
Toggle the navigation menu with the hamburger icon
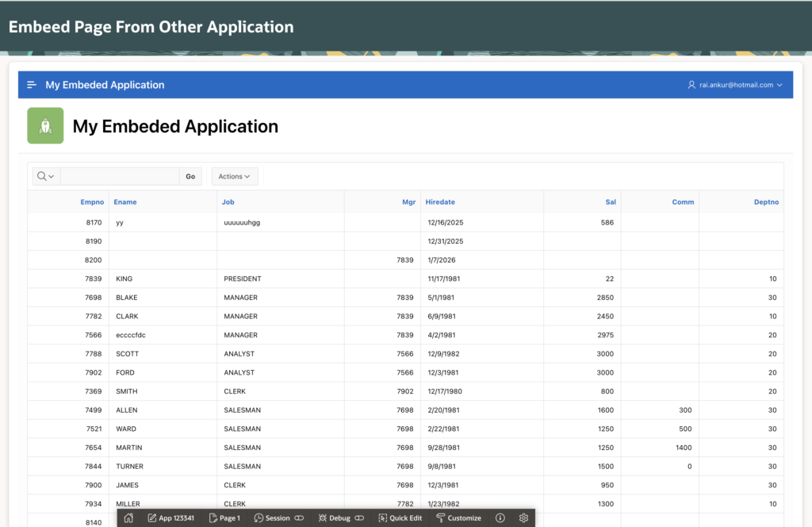click(x=31, y=84)
